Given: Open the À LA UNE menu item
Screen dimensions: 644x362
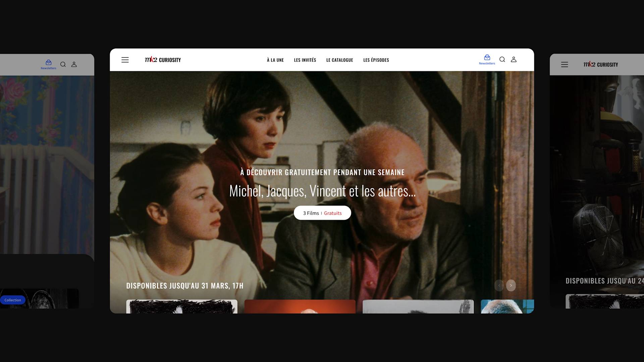Looking at the screenshot, I should coord(275,60).
